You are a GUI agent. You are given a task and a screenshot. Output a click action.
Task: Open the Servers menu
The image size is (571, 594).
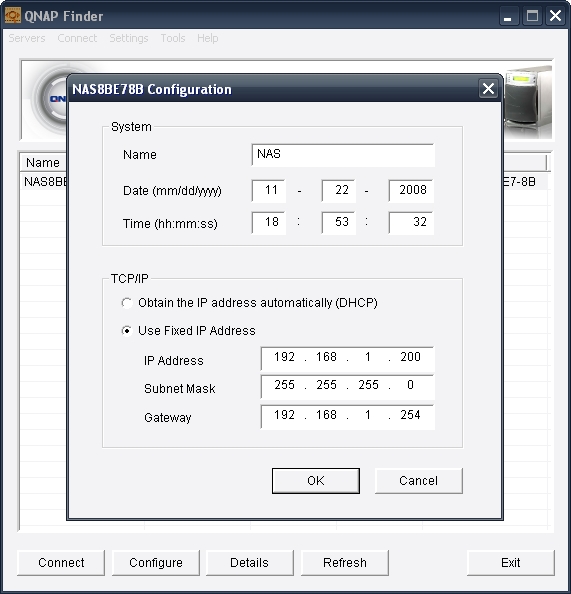point(27,38)
